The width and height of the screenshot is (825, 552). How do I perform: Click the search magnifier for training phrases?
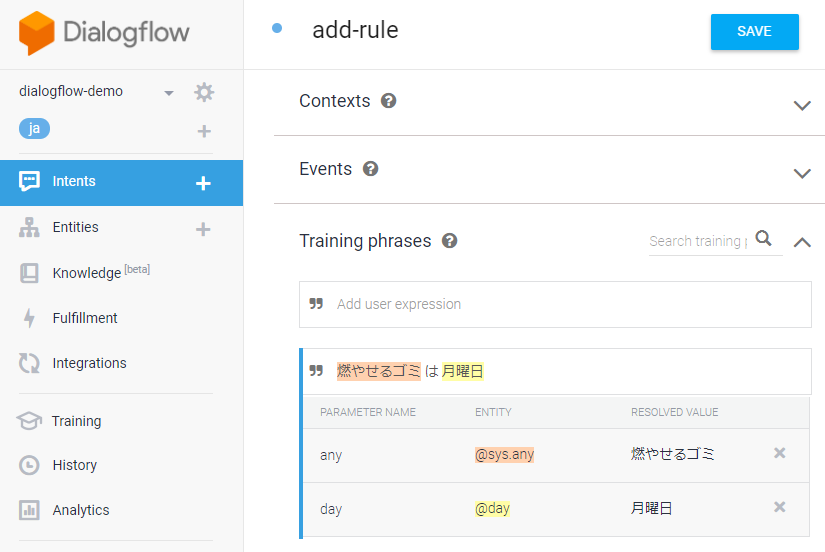[763, 238]
